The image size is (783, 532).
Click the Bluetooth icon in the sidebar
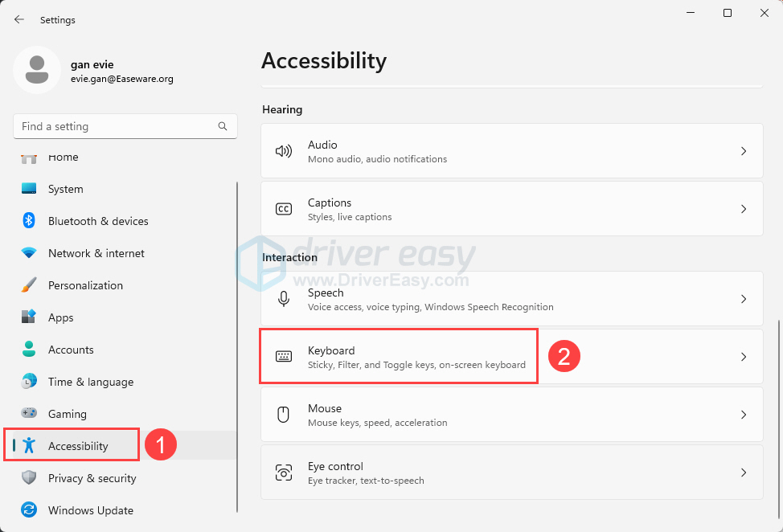click(x=28, y=221)
